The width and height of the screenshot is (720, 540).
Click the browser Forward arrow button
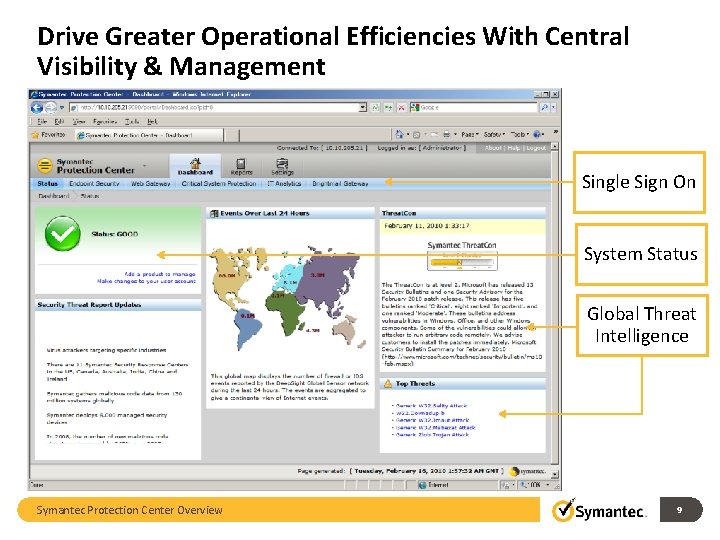50,107
